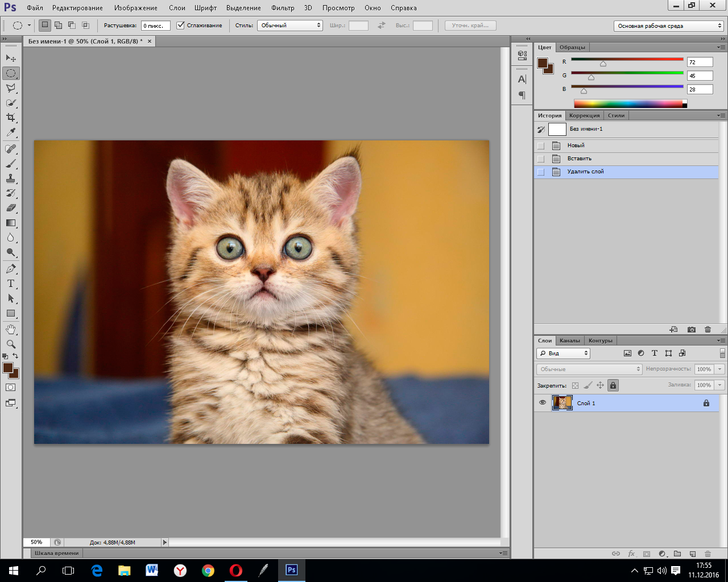Open the Основная рабочая среда workspace dropdown
This screenshot has height=582, width=728.
click(669, 26)
